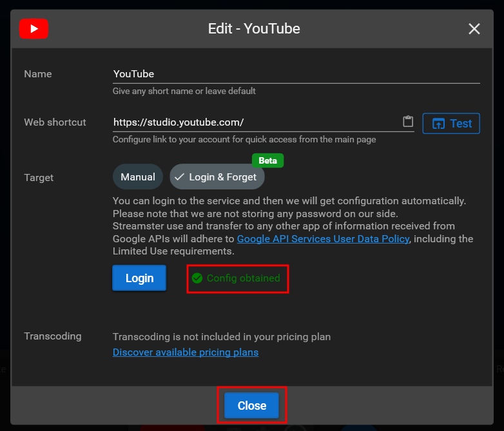
Task: Click the Target label
Action: pyautogui.click(x=39, y=177)
